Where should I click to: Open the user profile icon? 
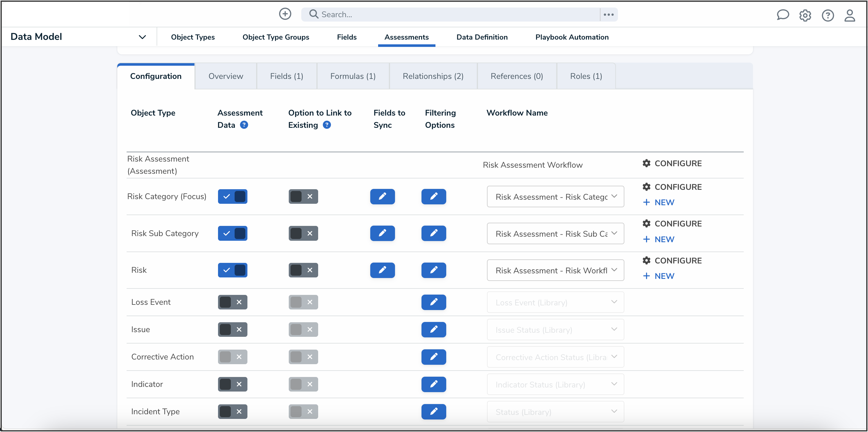[849, 15]
